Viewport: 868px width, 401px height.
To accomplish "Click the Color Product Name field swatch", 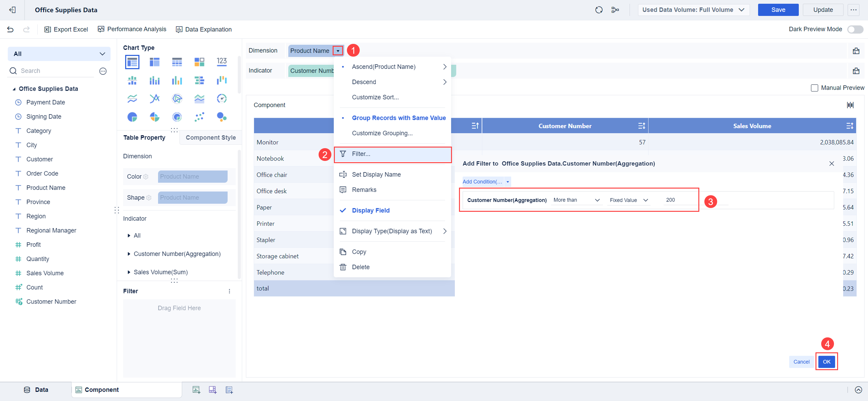I will [192, 176].
